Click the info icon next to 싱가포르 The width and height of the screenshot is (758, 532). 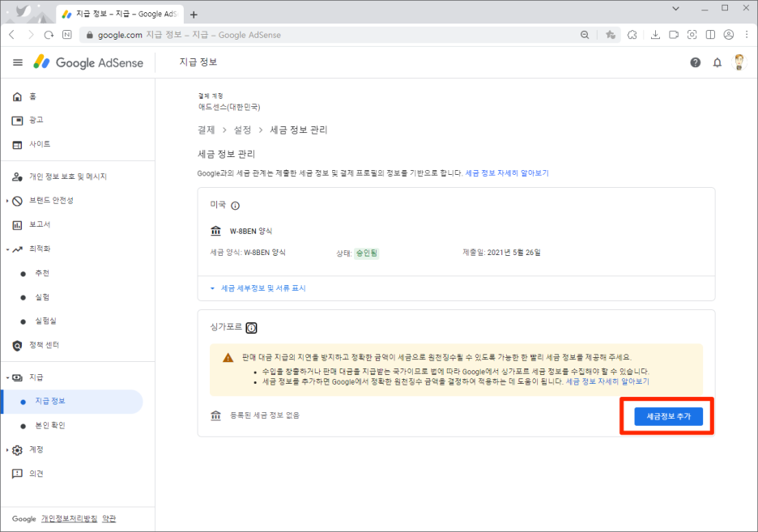pyautogui.click(x=251, y=328)
